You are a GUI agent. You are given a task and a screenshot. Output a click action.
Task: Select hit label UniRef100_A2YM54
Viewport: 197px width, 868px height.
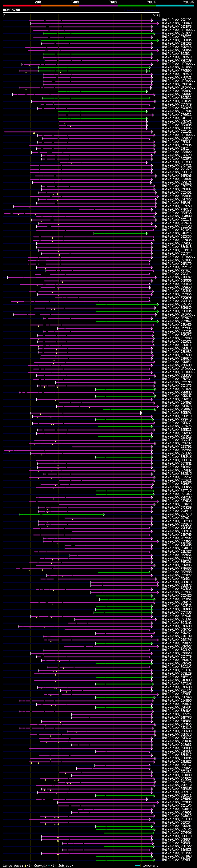click(x=177, y=860)
